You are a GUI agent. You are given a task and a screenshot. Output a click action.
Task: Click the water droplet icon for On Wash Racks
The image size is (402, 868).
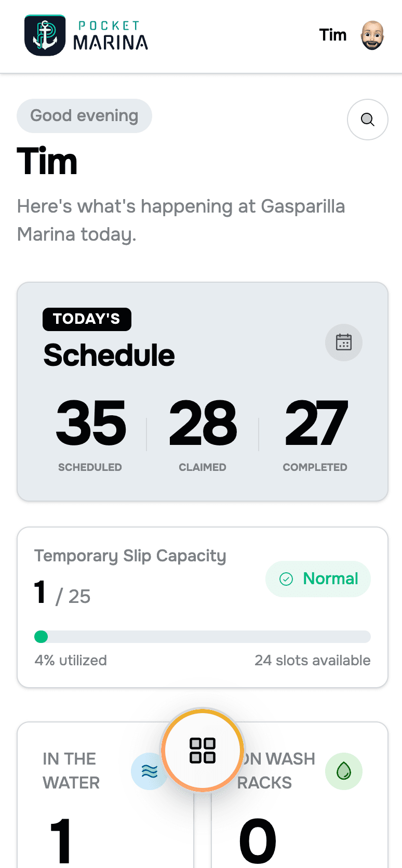pos(344,771)
